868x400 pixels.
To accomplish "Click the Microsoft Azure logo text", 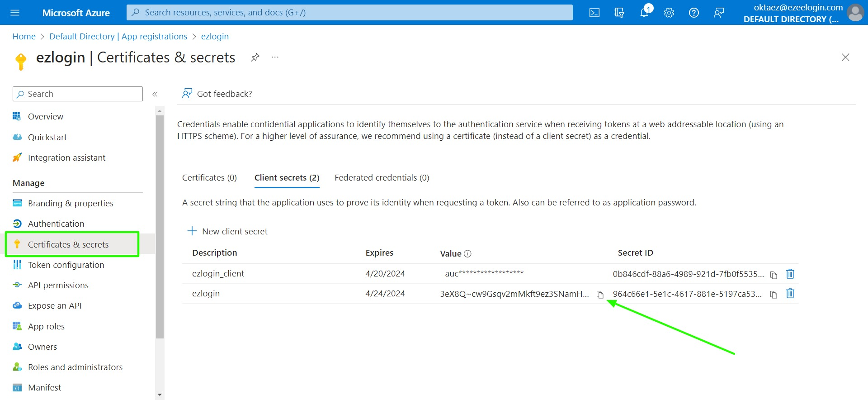I will (x=76, y=13).
